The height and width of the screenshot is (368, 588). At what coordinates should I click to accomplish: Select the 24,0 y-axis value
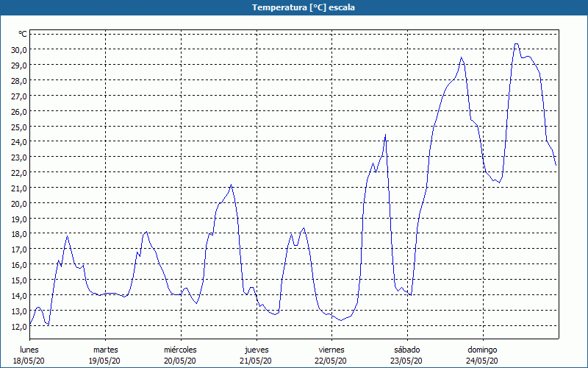pyautogui.click(x=18, y=142)
